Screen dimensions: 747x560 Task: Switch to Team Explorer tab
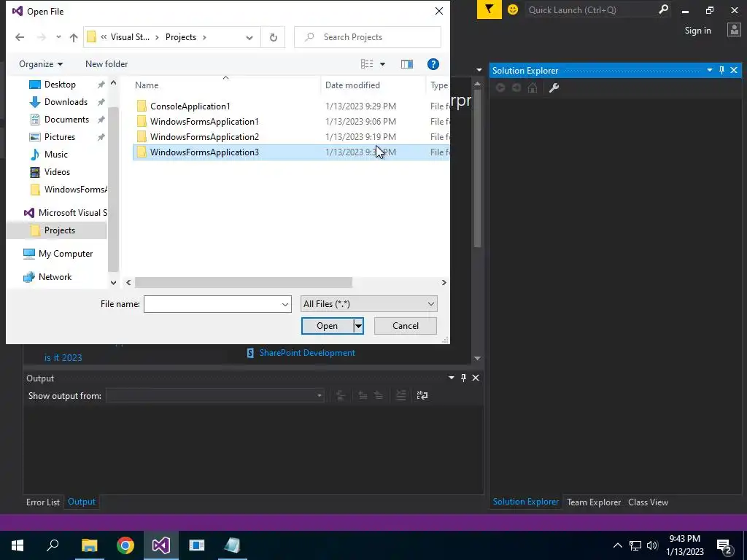tap(594, 502)
